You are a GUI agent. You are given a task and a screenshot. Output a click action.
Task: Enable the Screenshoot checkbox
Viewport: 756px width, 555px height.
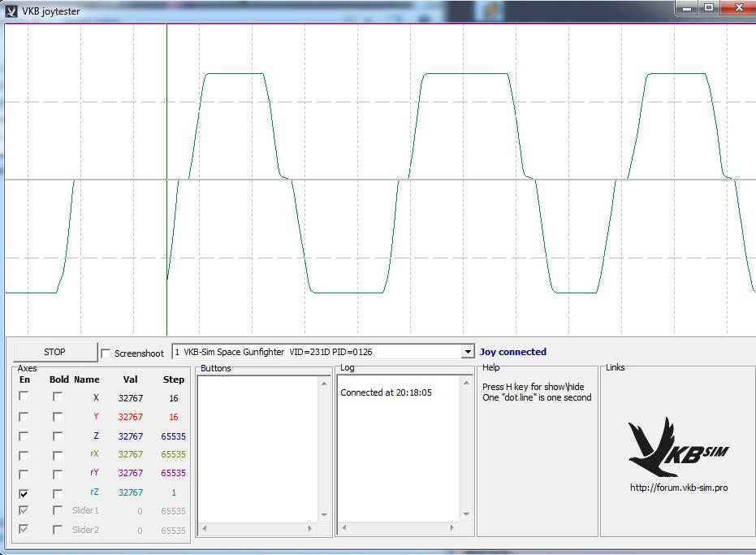point(106,353)
